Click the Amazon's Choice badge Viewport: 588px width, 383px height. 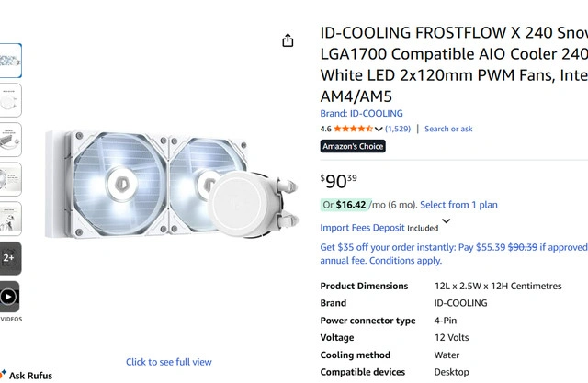(353, 147)
